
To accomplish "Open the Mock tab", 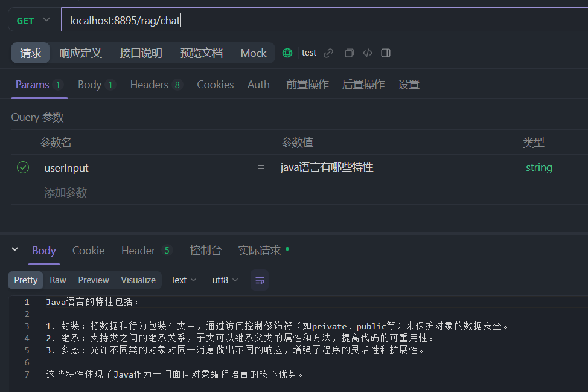I will (253, 53).
